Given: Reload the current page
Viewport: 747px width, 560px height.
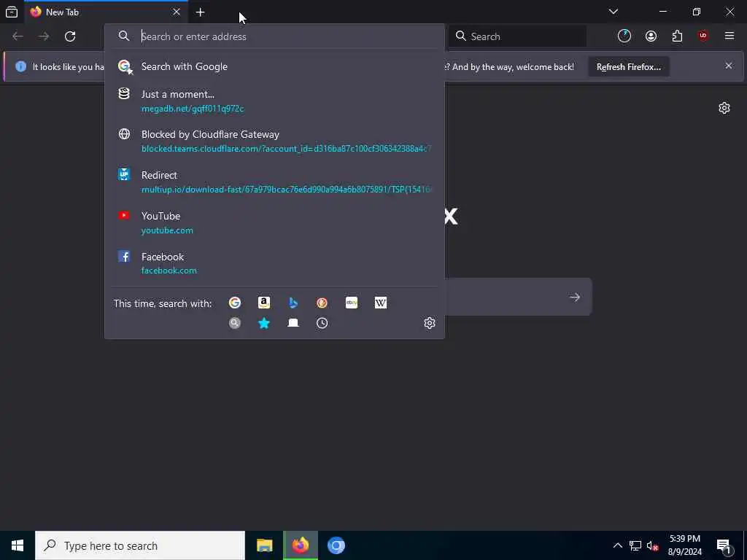Looking at the screenshot, I should [70, 36].
